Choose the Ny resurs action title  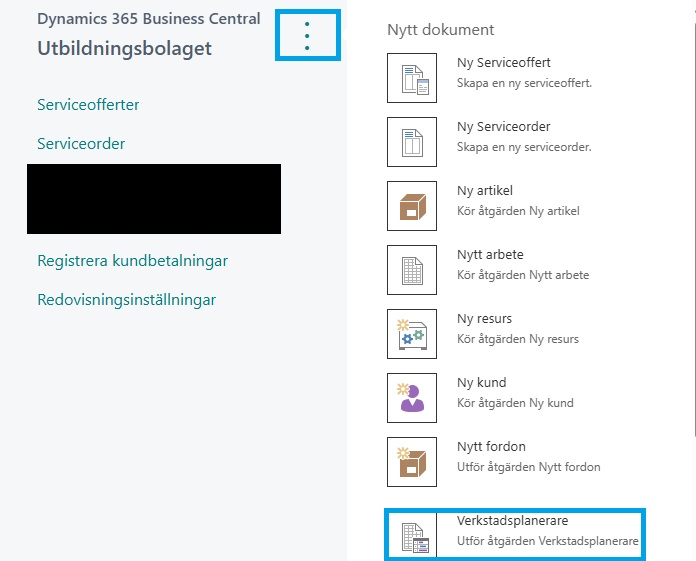click(x=484, y=319)
